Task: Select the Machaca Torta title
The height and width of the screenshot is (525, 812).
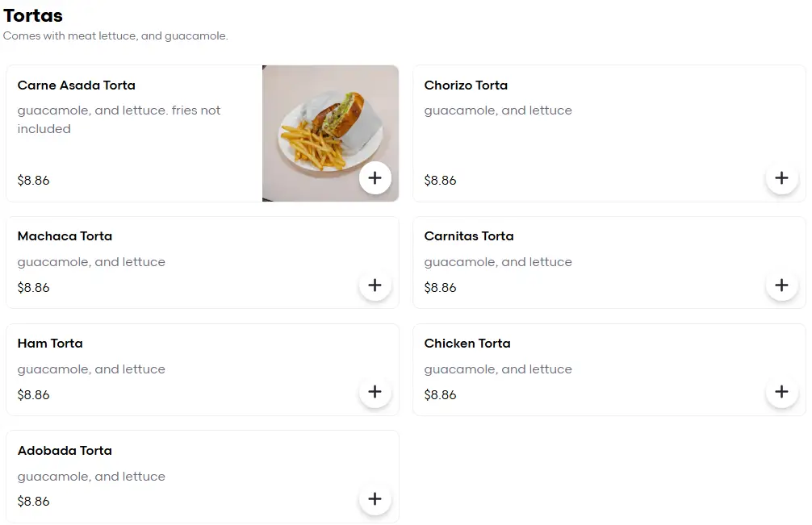Action: [65, 236]
